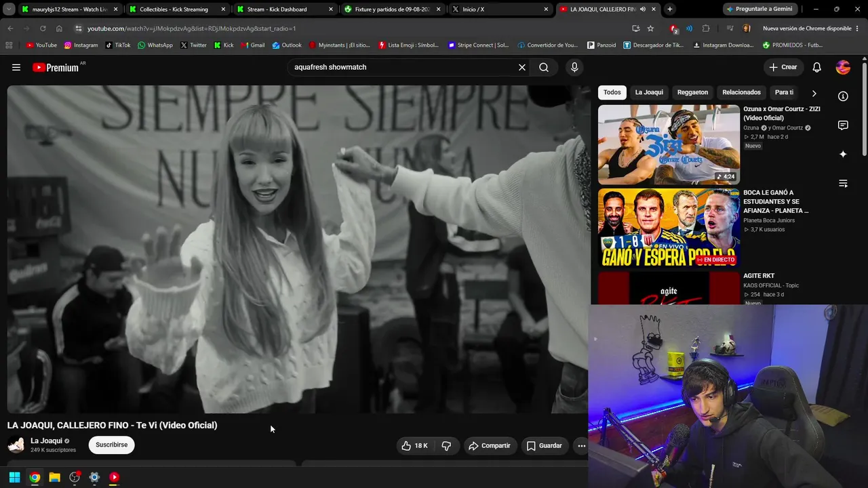Open the bookmarks apps grid icon

(9, 45)
